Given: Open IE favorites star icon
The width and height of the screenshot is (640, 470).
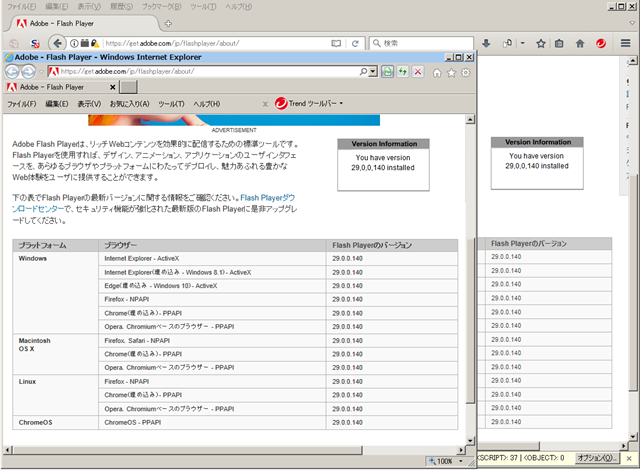Looking at the screenshot, I should (x=451, y=73).
